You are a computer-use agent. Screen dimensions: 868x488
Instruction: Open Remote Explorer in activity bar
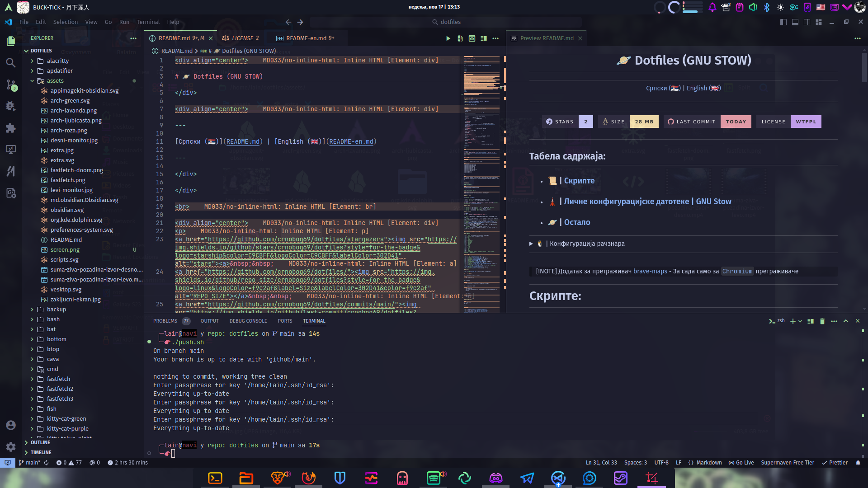point(11,150)
